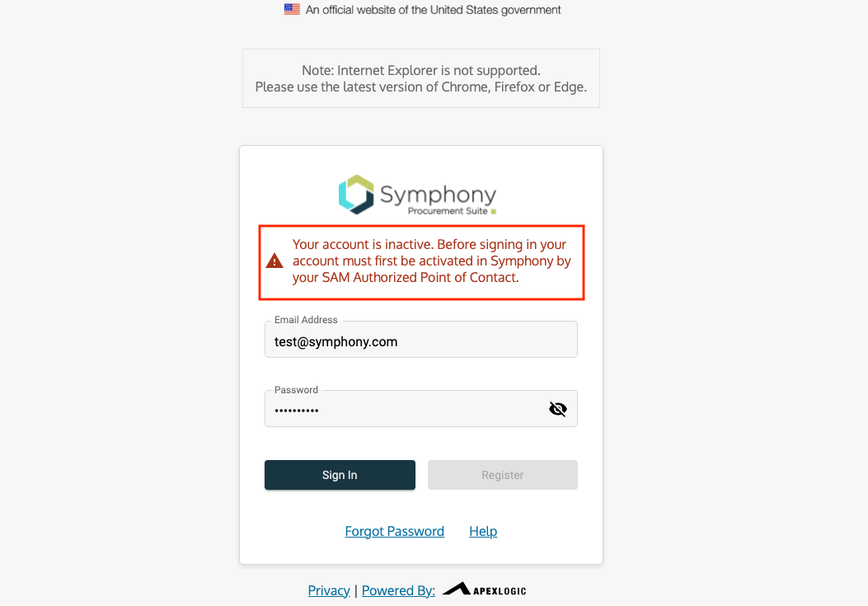Click the Email Address field label
This screenshot has height=606, width=868.
click(306, 320)
